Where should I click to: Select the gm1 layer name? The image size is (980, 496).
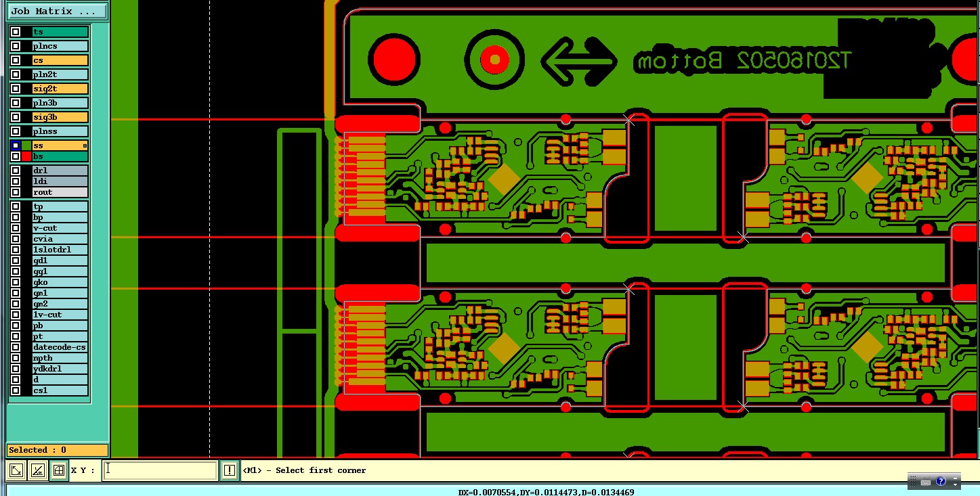click(60, 293)
